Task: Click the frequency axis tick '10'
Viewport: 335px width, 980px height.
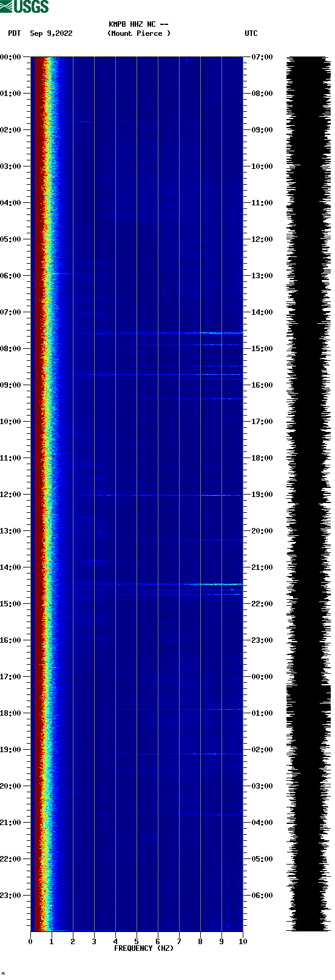Action: click(243, 942)
